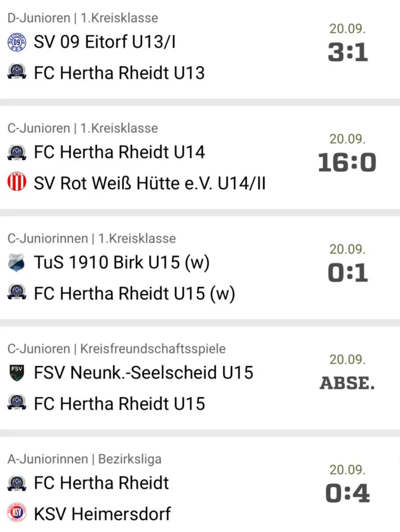
Task: Click the SV 09 Eitorf club logo
Action: click(17, 42)
